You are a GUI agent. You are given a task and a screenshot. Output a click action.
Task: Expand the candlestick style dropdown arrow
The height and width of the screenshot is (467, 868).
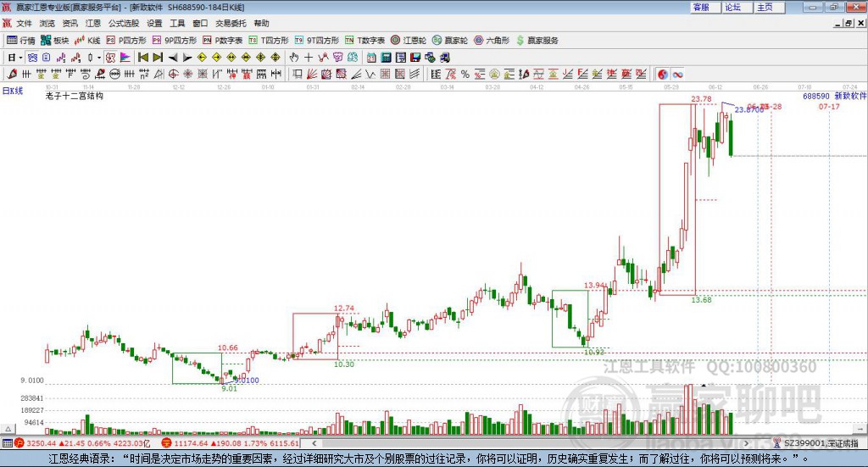tap(99, 58)
